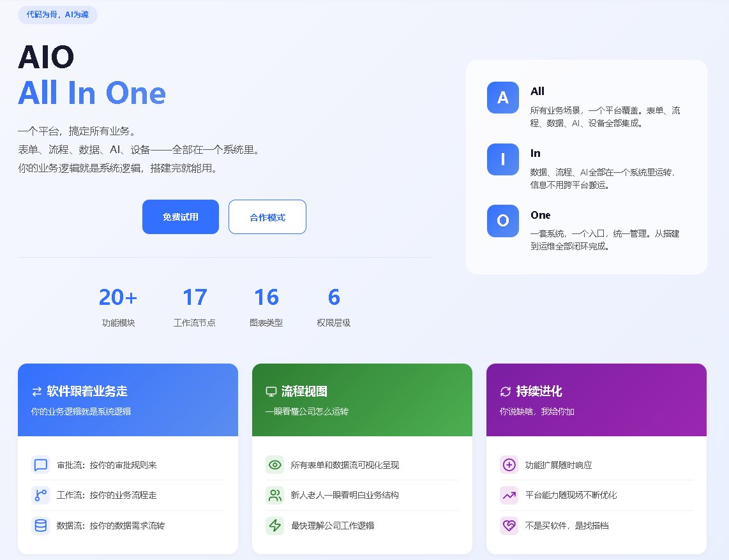Click the 你说缺啥，我给你加 subtitle
This screenshot has width=729, height=560.
tap(537, 411)
